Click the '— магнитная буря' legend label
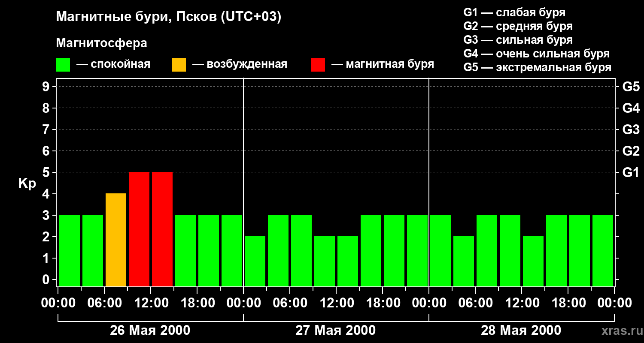This screenshot has width=644, height=343. [x=383, y=64]
